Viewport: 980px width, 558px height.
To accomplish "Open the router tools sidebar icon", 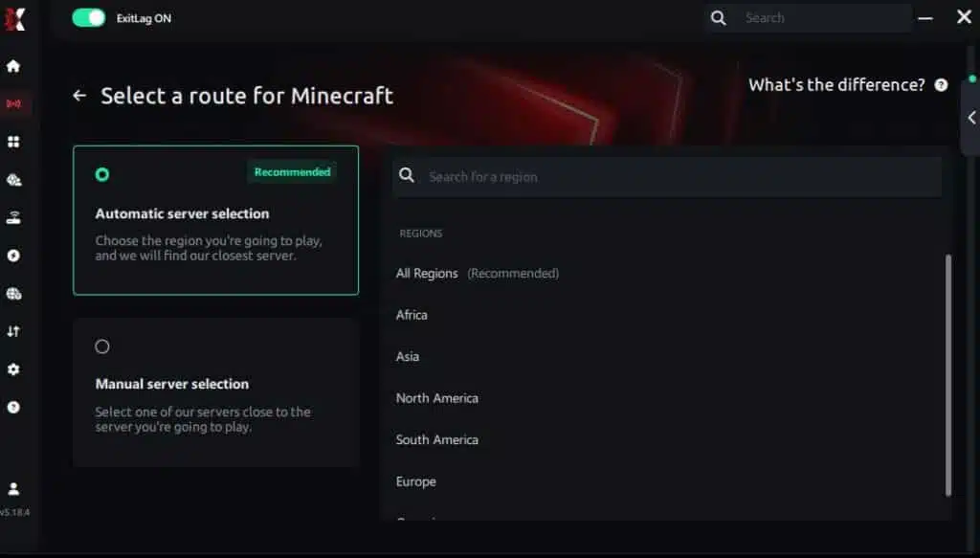I will [x=13, y=217].
